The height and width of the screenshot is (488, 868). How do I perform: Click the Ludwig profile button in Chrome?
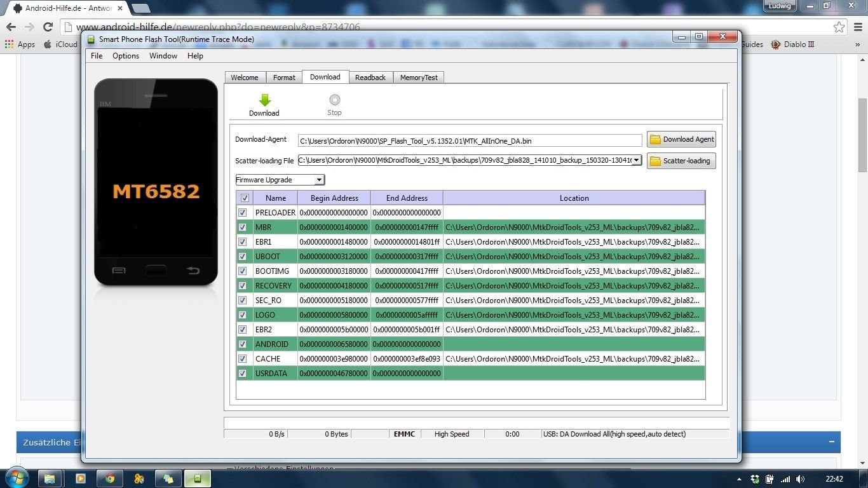coord(780,5)
